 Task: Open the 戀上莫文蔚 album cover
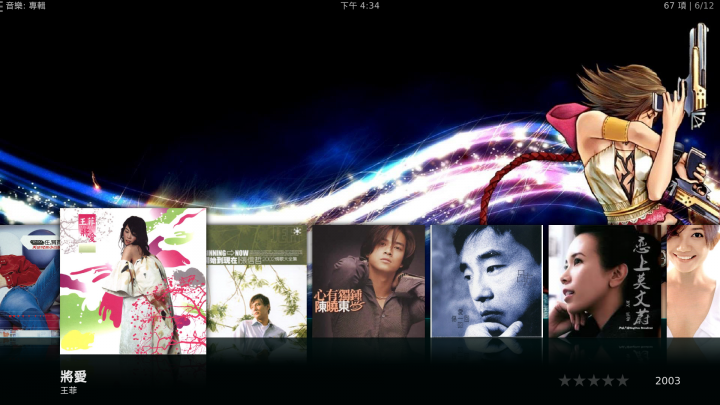pyautogui.click(x=605, y=281)
